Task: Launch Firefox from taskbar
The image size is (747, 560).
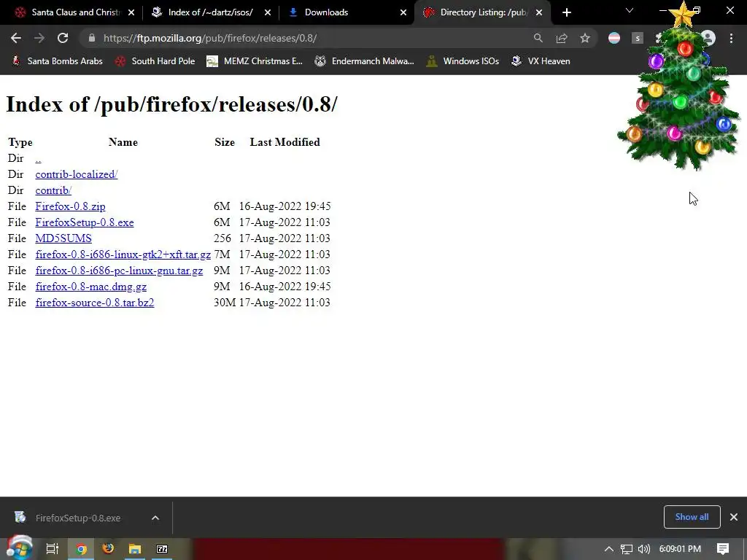Action: click(108, 549)
